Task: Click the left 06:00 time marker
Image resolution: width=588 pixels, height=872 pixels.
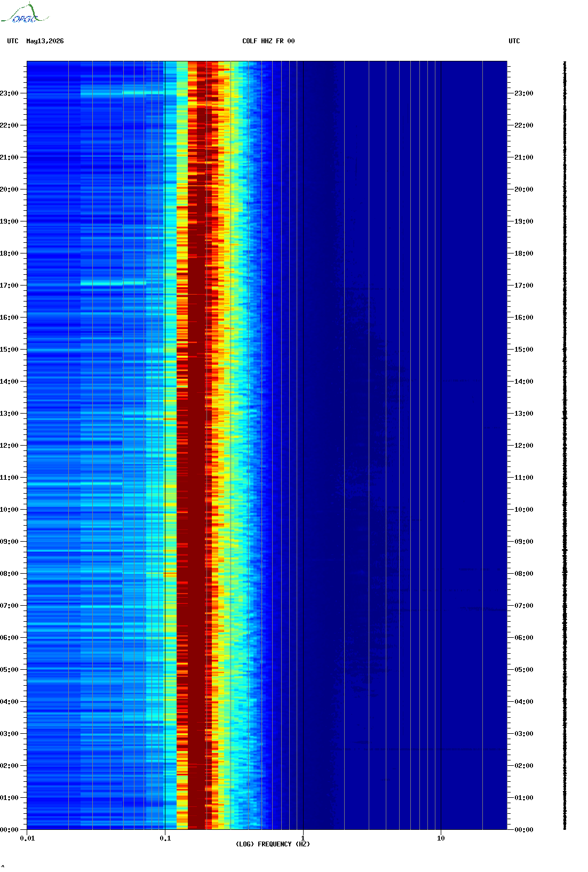Action: pyautogui.click(x=9, y=638)
